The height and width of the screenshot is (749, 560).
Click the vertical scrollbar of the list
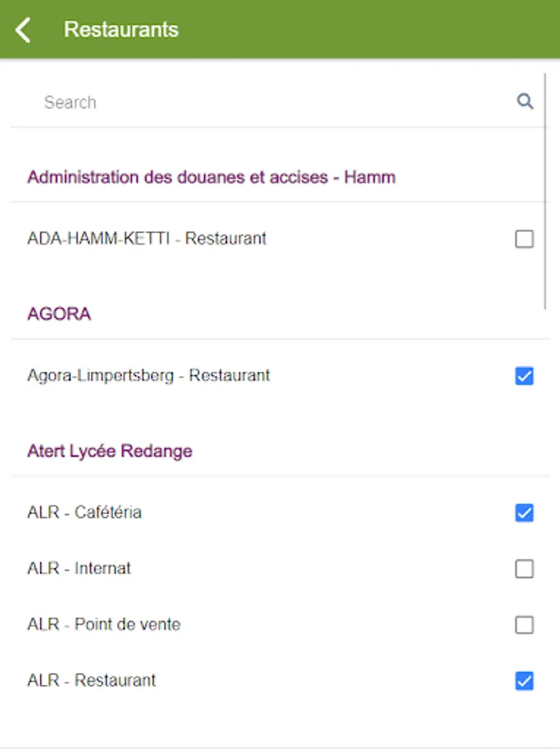point(545,191)
